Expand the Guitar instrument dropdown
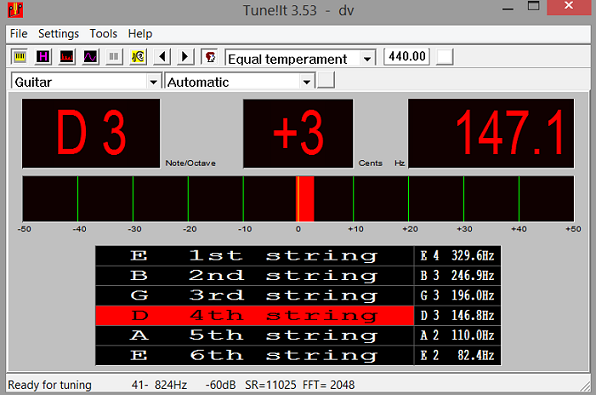 click(x=86, y=81)
